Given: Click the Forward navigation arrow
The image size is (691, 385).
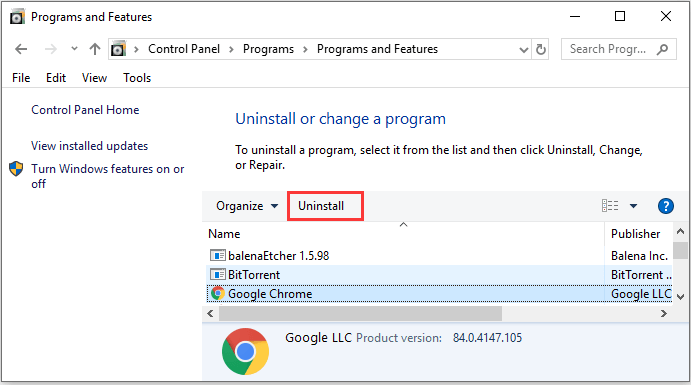Looking at the screenshot, I should (50, 49).
